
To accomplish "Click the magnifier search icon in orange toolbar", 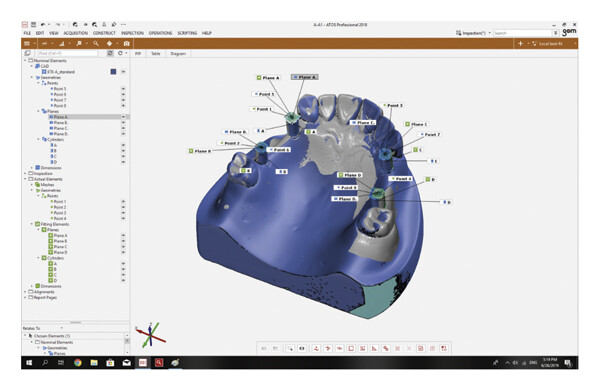I will (x=96, y=44).
